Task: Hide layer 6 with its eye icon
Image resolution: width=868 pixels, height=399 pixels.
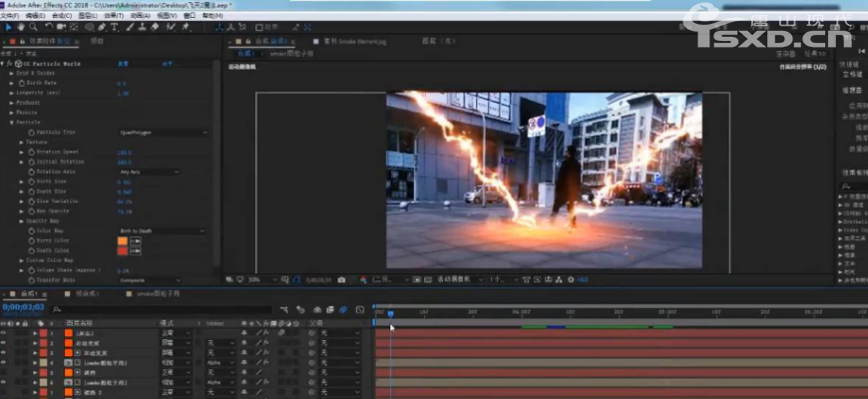Action: coord(3,382)
